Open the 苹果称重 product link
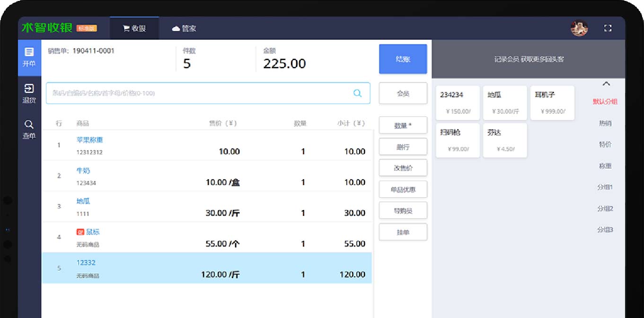 [x=89, y=140]
